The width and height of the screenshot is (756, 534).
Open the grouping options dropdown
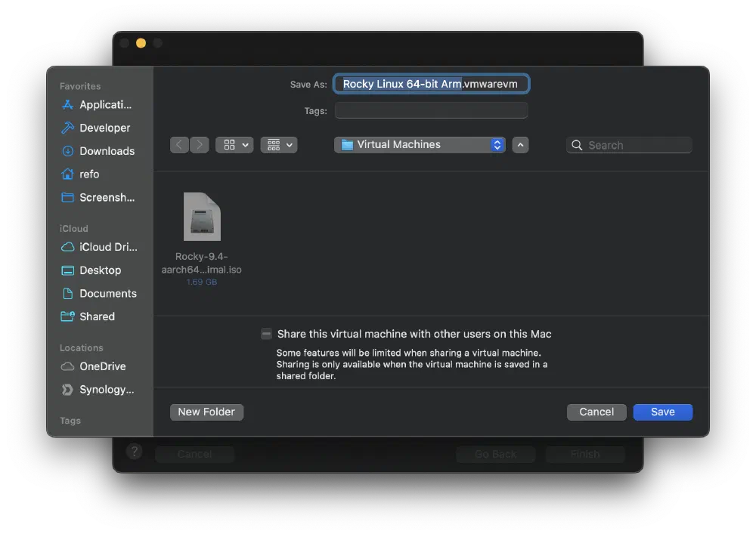(x=279, y=144)
